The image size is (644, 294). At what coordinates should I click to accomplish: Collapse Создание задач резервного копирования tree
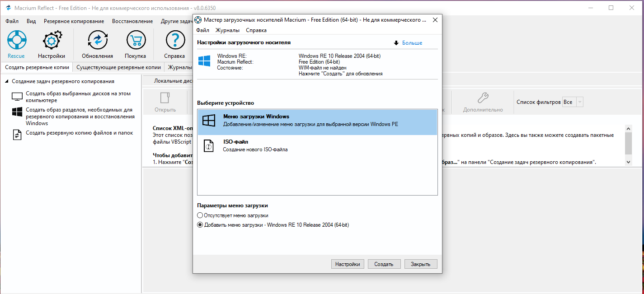(x=7, y=81)
